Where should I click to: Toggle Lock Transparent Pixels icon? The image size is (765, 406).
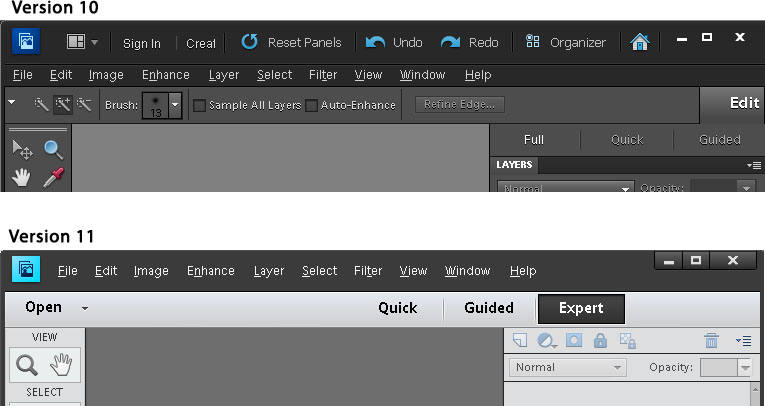pyautogui.click(x=627, y=341)
